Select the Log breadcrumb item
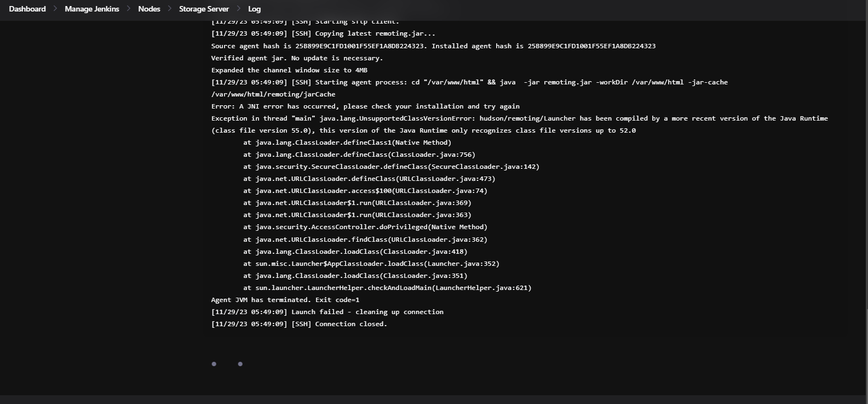Viewport: 868px width, 404px height. (x=254, y=9)
